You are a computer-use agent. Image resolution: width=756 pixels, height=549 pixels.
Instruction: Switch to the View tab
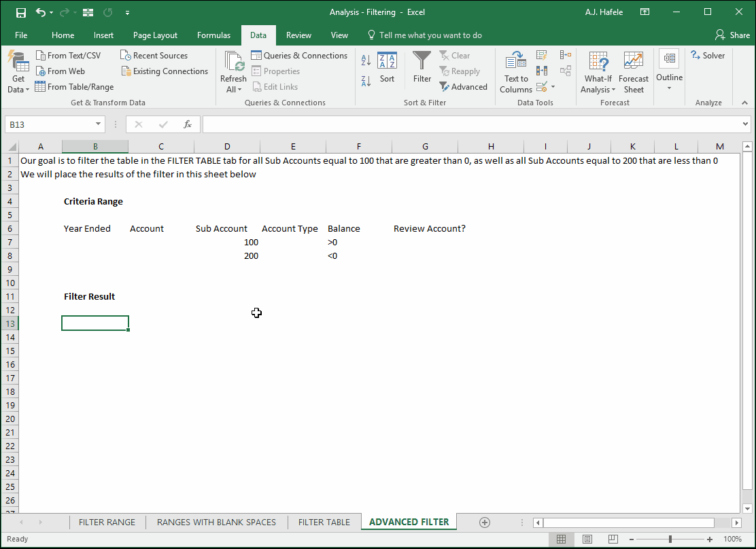[x=339, y=35]
